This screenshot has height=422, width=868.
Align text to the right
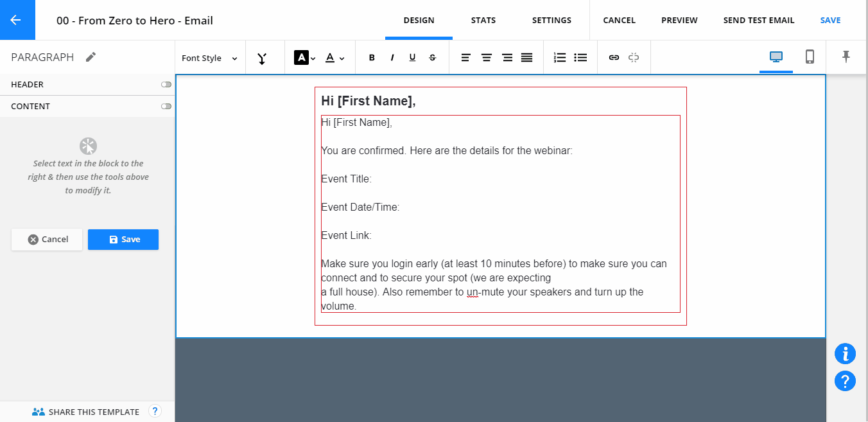coord(507,58)
